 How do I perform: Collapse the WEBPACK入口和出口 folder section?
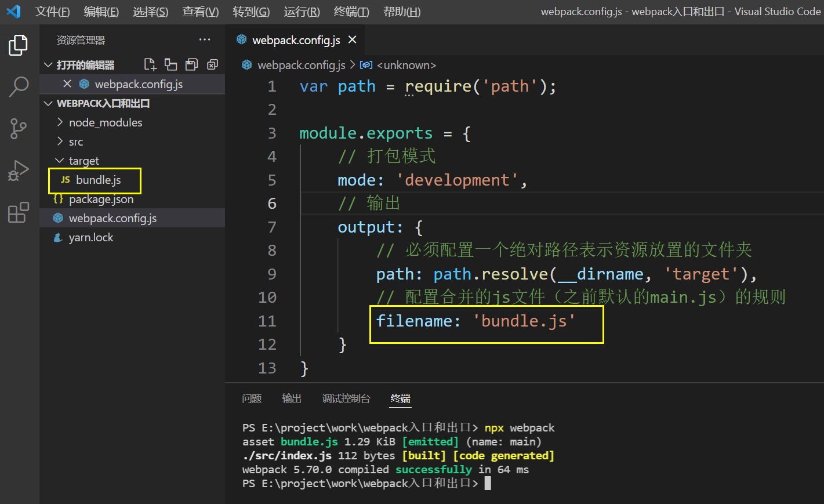[49, 103]
